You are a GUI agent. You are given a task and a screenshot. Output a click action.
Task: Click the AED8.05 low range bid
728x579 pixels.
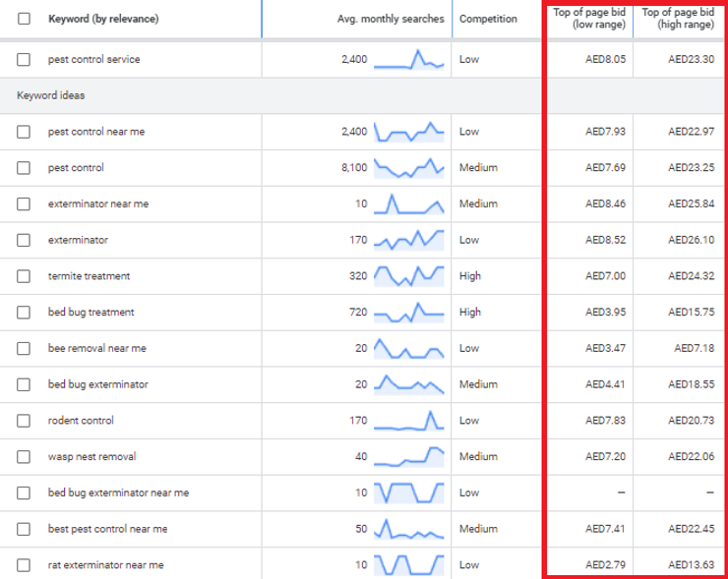coord(605,59)
